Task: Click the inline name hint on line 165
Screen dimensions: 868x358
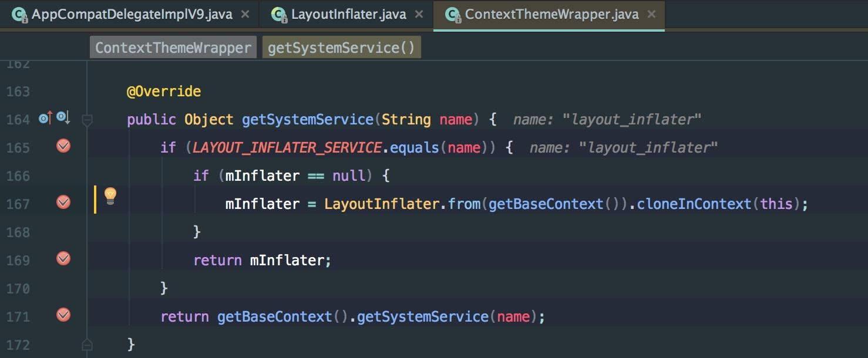Action: [x=624, y=148]
